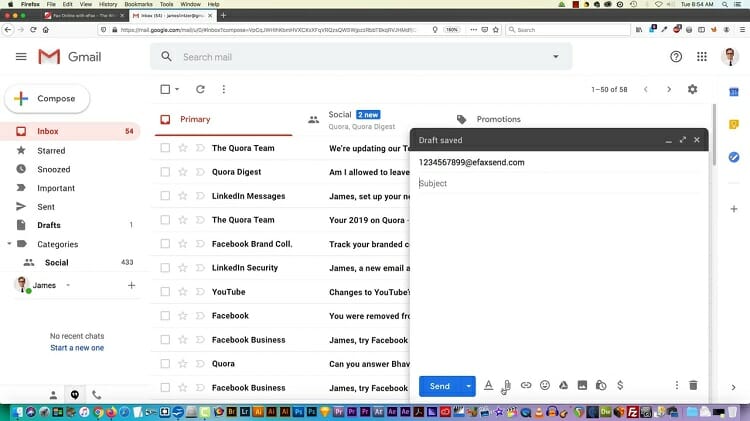Click the Compose button
Image resolution: width=750 pixels, height=421 pixels.
click(x=47, y=99)
